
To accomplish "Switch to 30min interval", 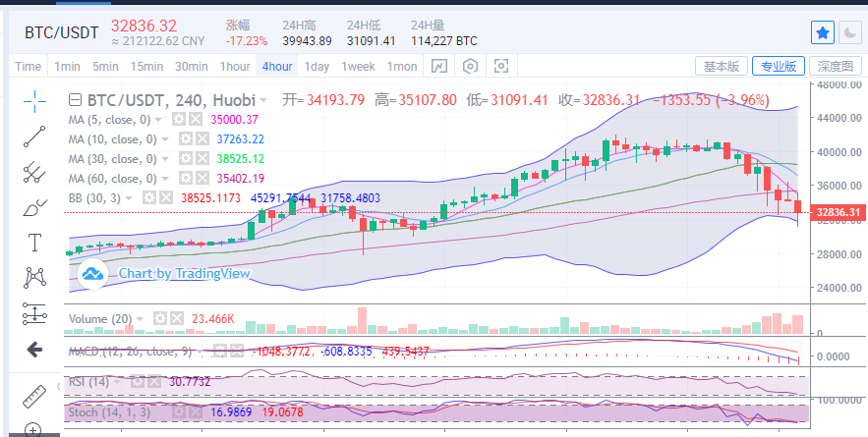I will click(192, 67).
